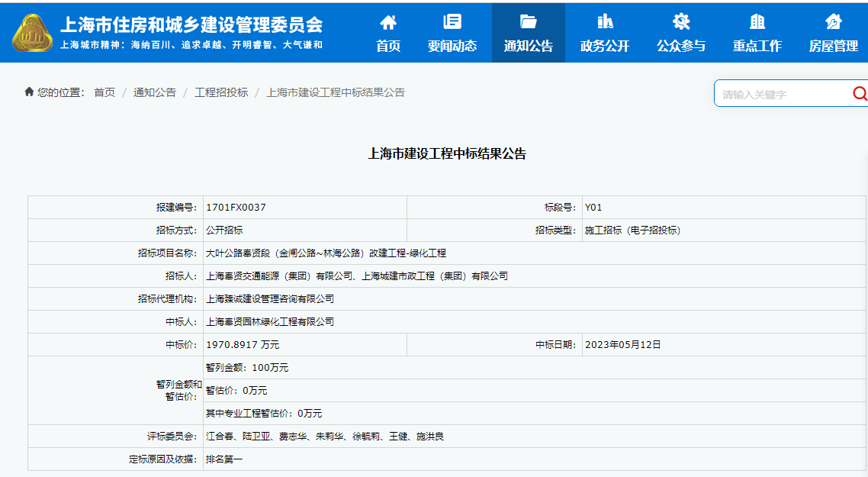
Task: Click the building icon above 重点工作
Action: [x=757, y=21]
